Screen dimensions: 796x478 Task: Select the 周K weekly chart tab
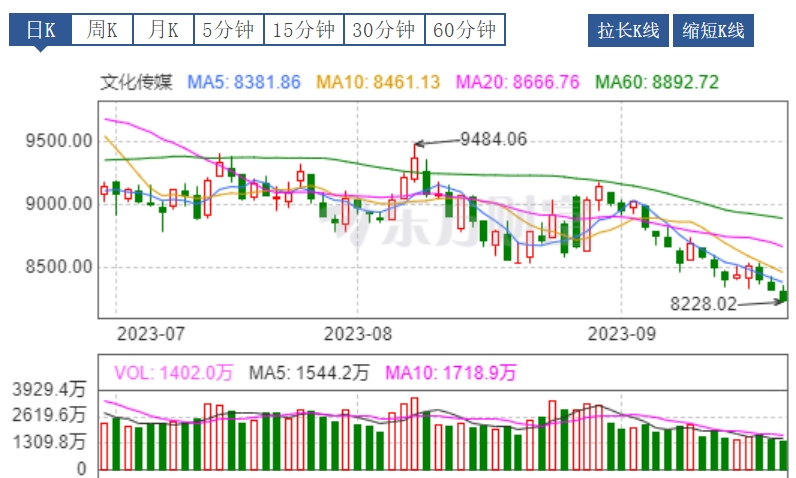(x=101, y=30)
